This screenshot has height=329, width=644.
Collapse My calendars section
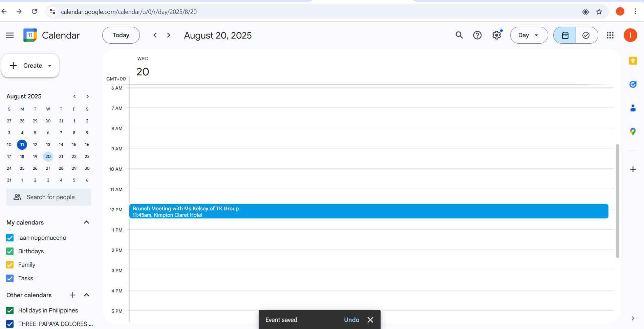tap(86, 222)
